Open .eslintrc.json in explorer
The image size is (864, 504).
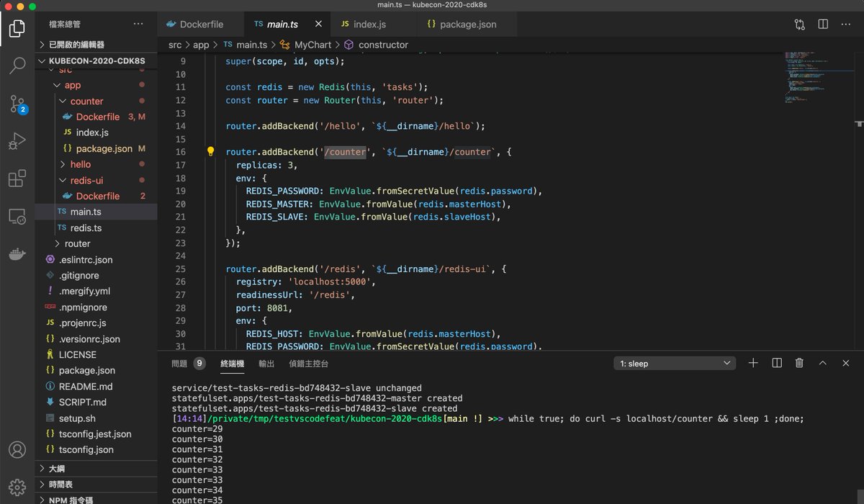pyautogui.click(x=96, y=259)
